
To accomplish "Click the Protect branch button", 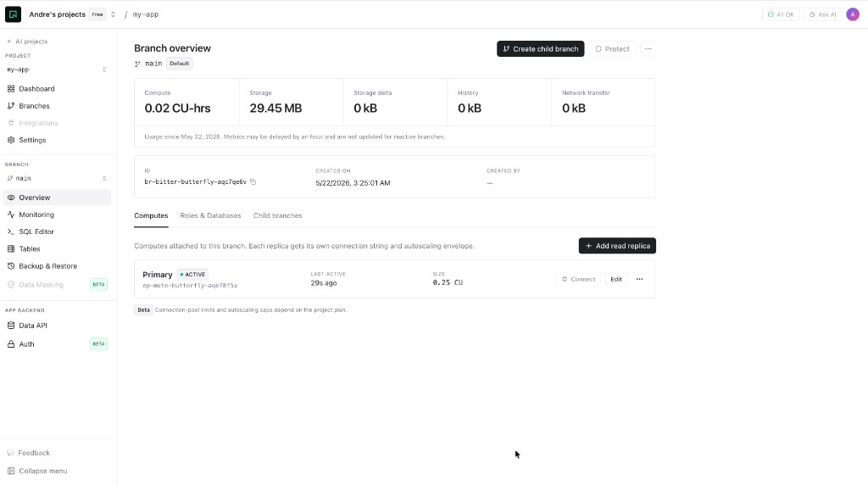I will pos(612,48).
